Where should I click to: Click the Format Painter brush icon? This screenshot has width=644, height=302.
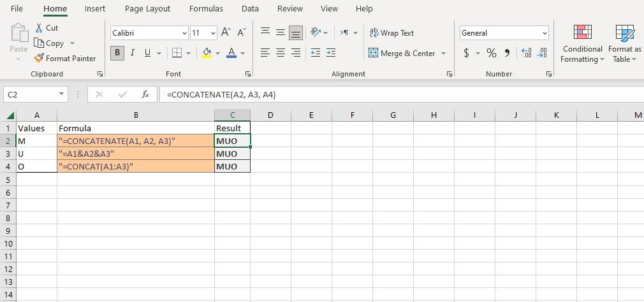40,59
